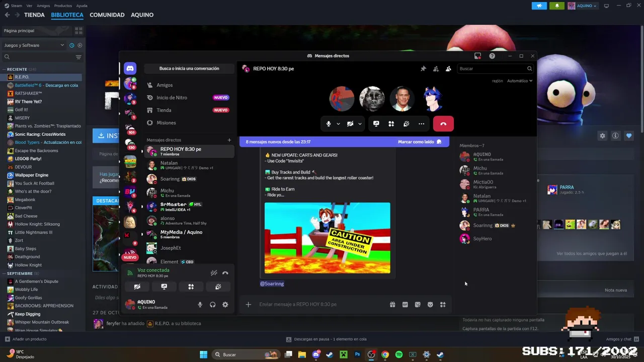Toggle noise suppression in voice connected panel
The image size is (644, 362).
pos(214,273)
